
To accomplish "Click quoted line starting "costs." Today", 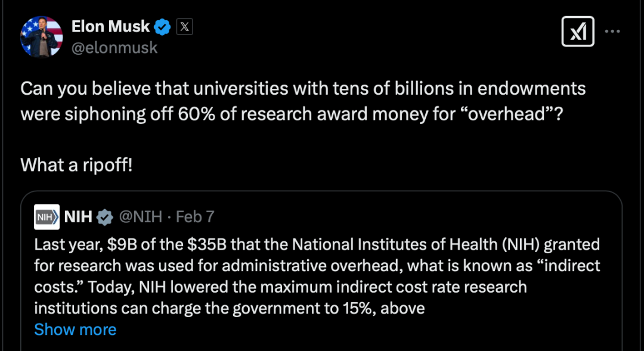I will click(x=280, y=287).
